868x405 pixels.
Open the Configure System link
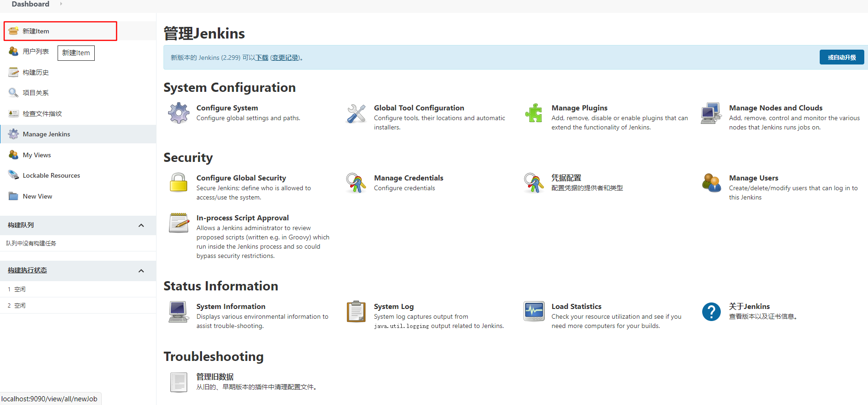point(227,108)
